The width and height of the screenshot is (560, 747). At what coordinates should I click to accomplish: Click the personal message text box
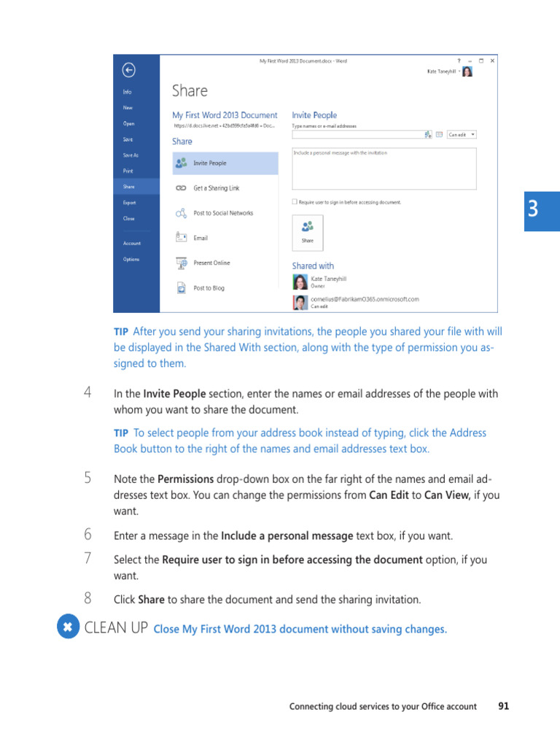384,169
